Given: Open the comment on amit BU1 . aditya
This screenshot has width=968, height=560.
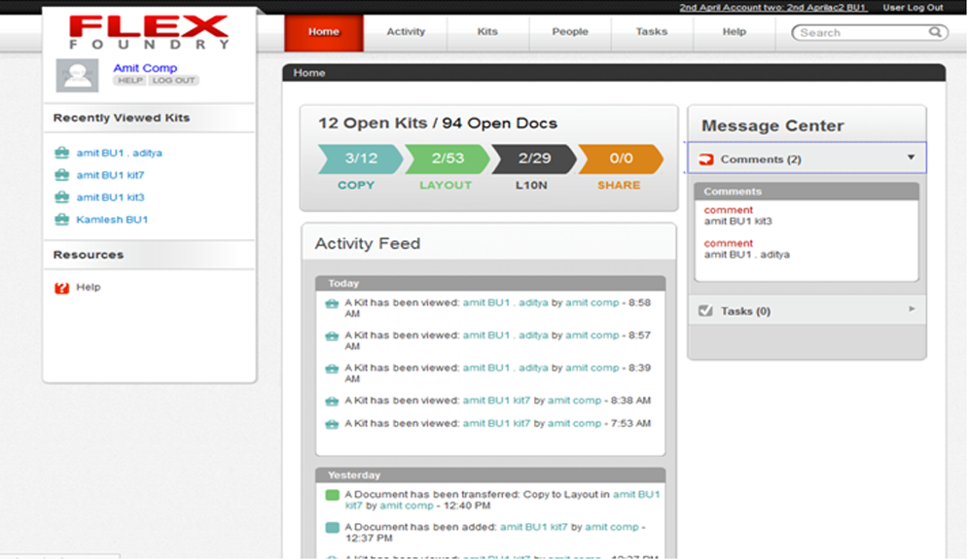Looking at the screenshot, I should click(729, 244).
